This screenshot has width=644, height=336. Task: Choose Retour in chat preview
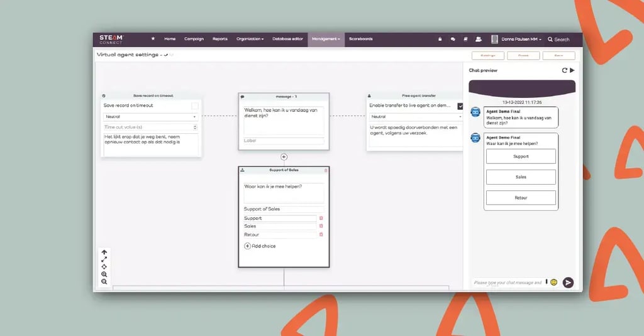point(521,198)
